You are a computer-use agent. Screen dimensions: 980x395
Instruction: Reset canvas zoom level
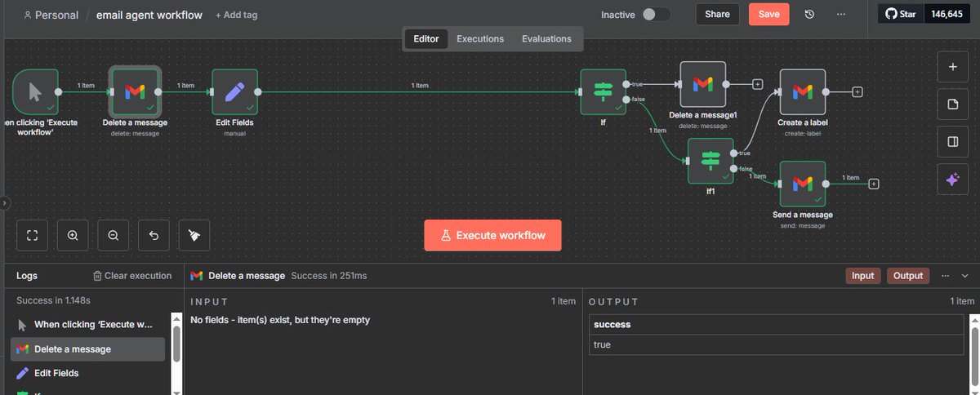[x=154, y=235]
